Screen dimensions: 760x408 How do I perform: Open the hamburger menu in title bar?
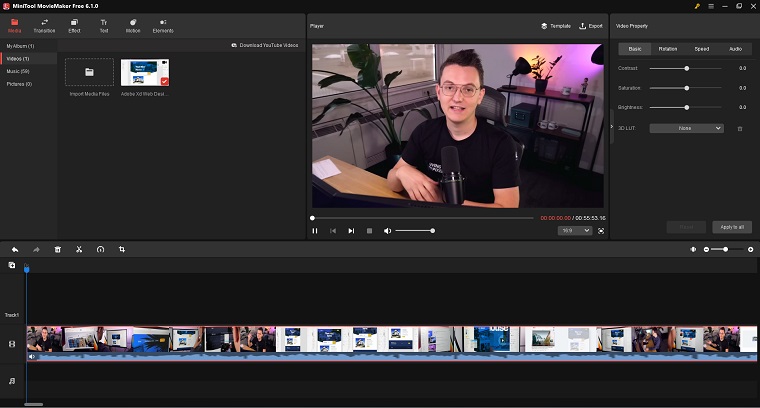711,6
